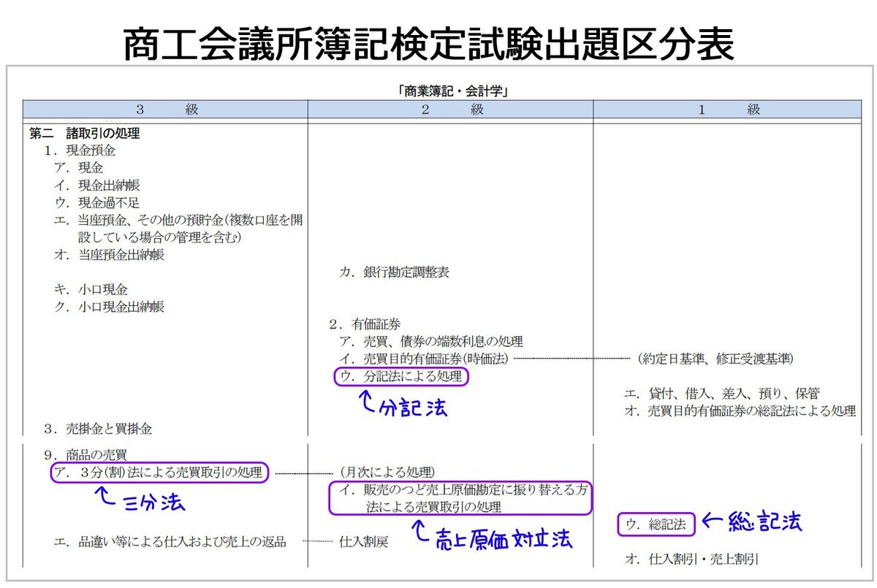Click the entry "カ.銀行勘定調整表"
The image size is (877, 588).
point(395,272)
